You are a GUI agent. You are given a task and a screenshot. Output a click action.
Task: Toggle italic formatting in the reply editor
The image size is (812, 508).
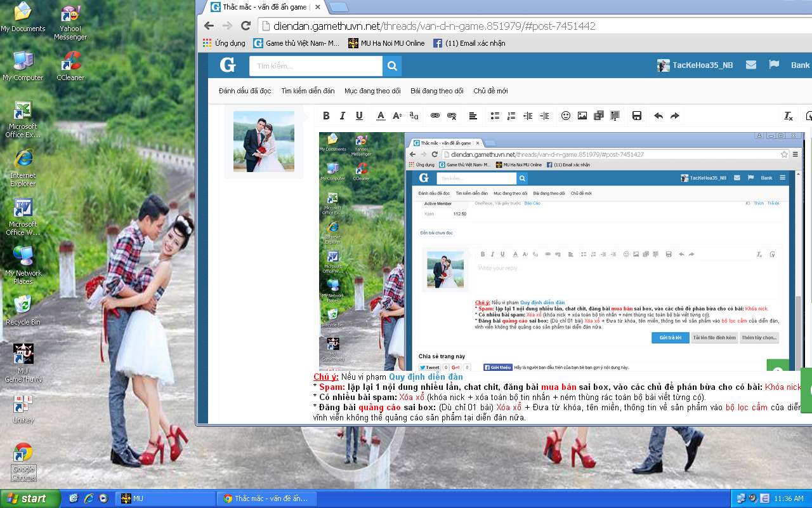click(343, 116)
